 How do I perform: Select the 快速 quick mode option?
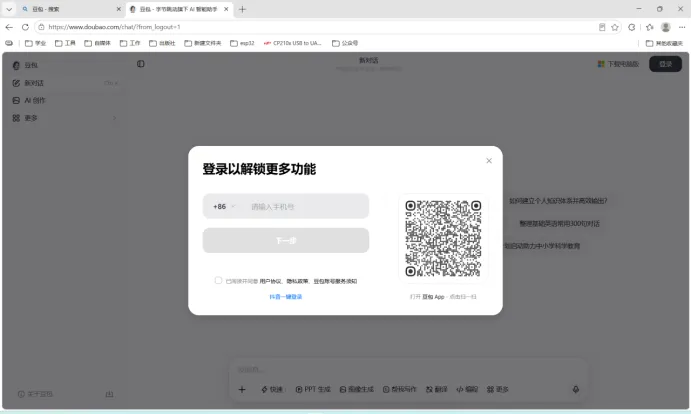pos(272,389)
